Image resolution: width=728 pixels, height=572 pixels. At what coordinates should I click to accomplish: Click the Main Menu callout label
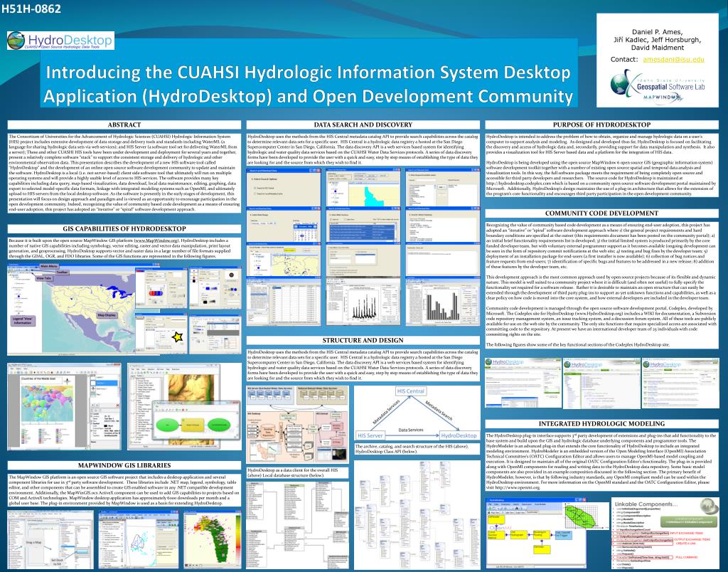[49, 267]
